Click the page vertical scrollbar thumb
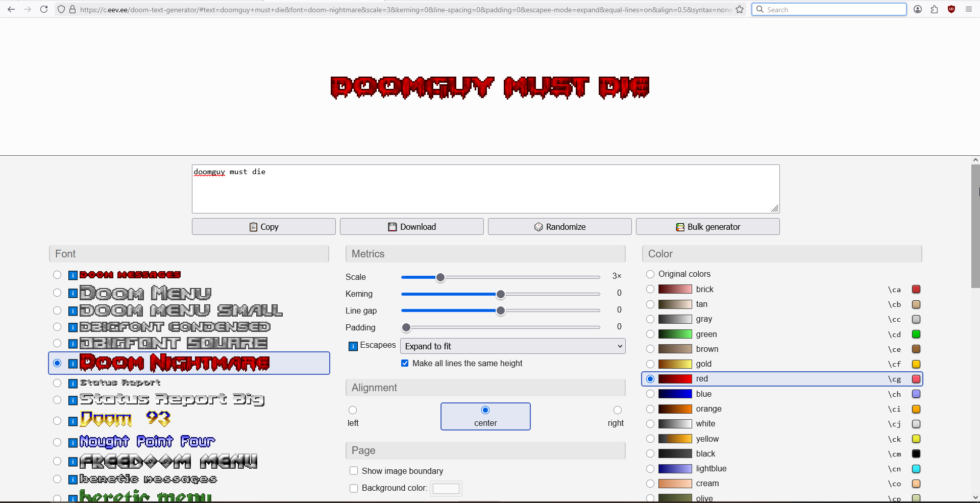Image resolution: width=980 pixels, height=503 pixels. click(975, 226)
